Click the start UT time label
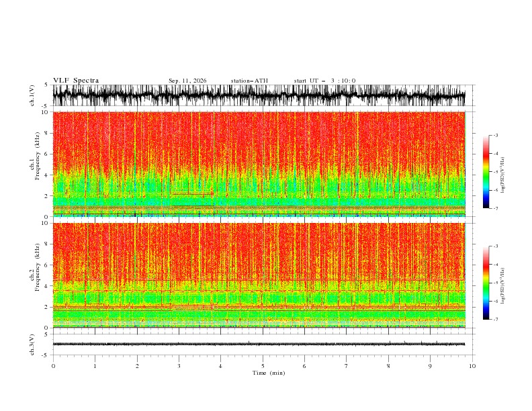 point(324,81)
